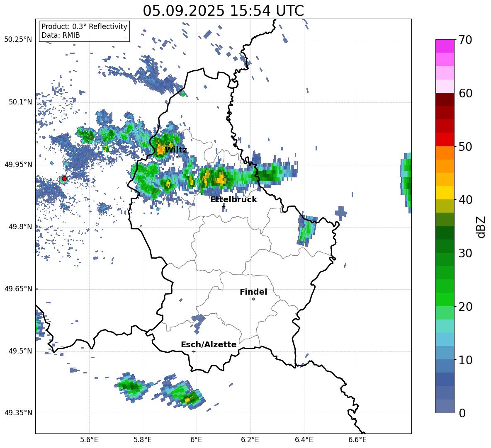This screenshot has width=491, height=448.
Task: Click the 6.4°E longitude label
Action: 304,440
